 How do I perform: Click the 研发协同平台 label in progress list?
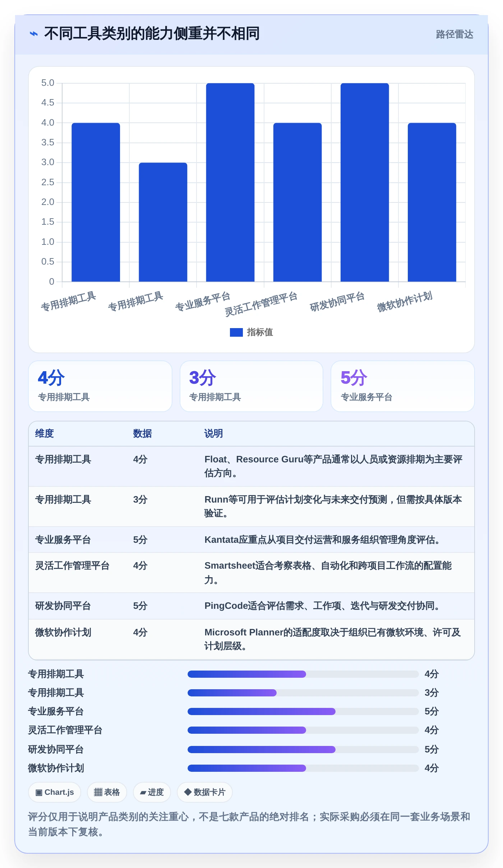tap(56, 750)
